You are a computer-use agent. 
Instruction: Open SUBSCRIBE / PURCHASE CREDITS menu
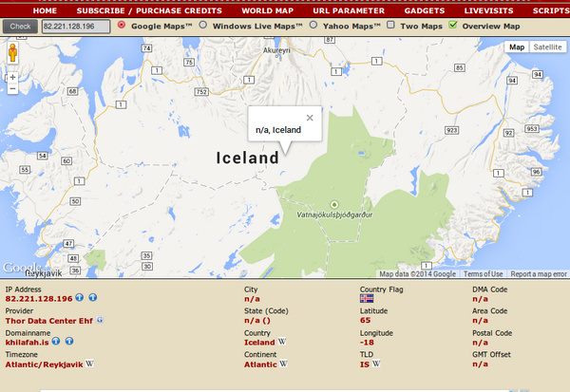149,10
